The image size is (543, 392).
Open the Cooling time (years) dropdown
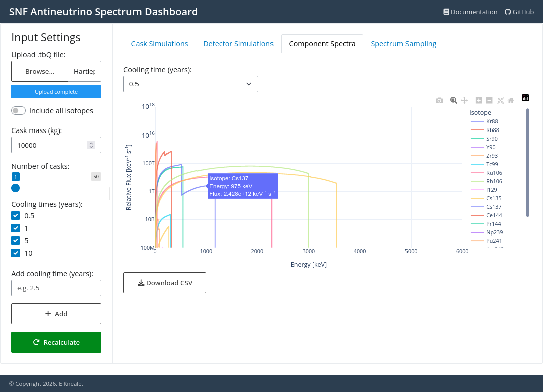[x=191, y=84]
